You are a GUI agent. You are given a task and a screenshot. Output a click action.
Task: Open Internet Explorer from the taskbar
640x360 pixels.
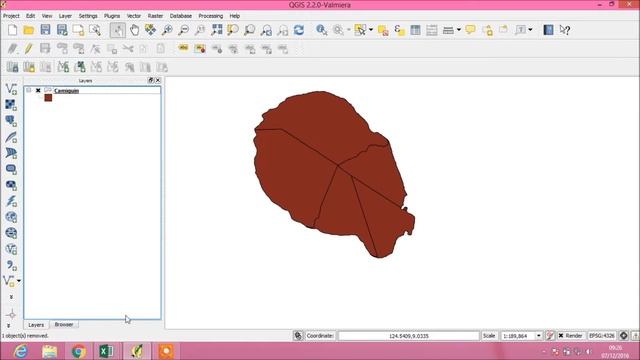(x=20, y=351)
